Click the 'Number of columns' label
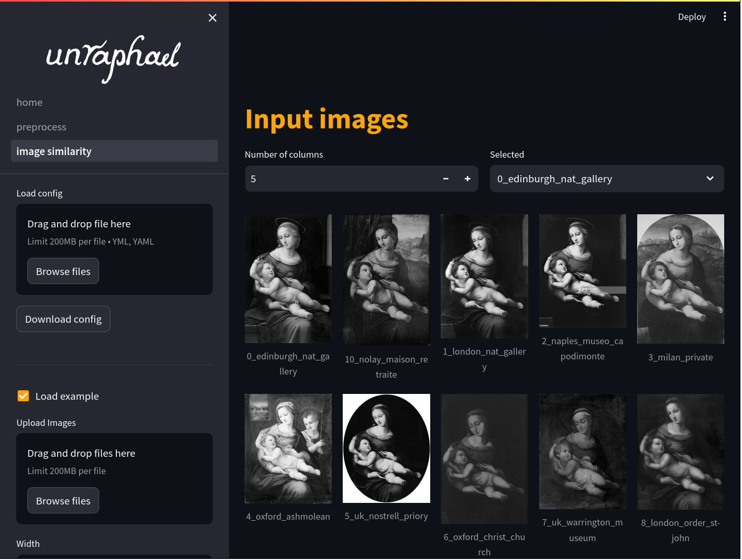Screen dimensions: 742x560 pos(284,155)
